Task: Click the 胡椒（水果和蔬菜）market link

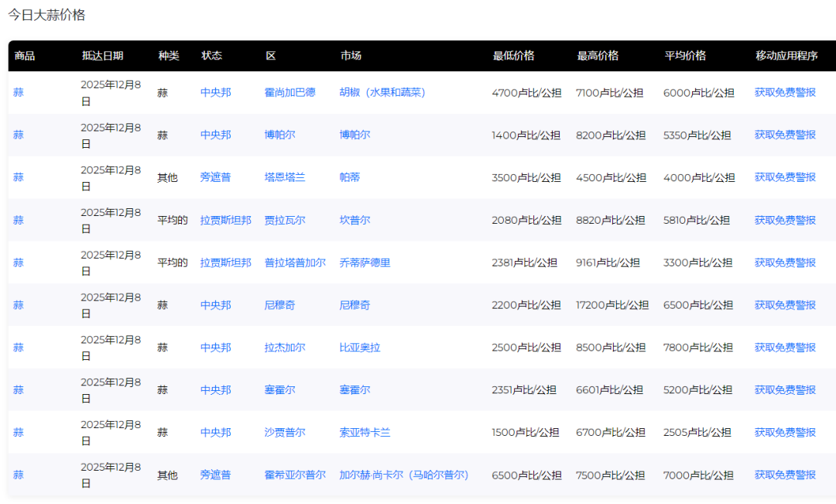Action: click(382, 93)
